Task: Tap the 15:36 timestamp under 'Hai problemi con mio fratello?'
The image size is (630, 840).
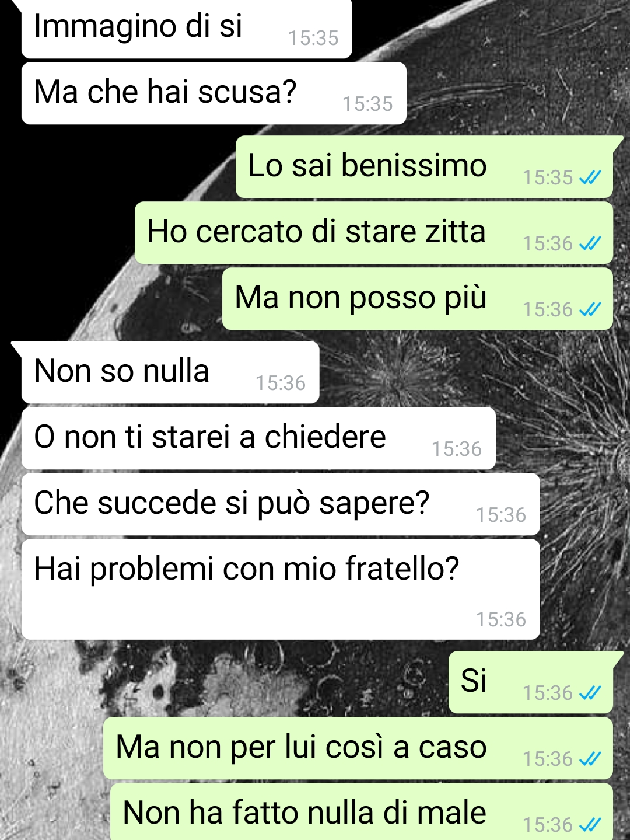Action: click(501, 619)
